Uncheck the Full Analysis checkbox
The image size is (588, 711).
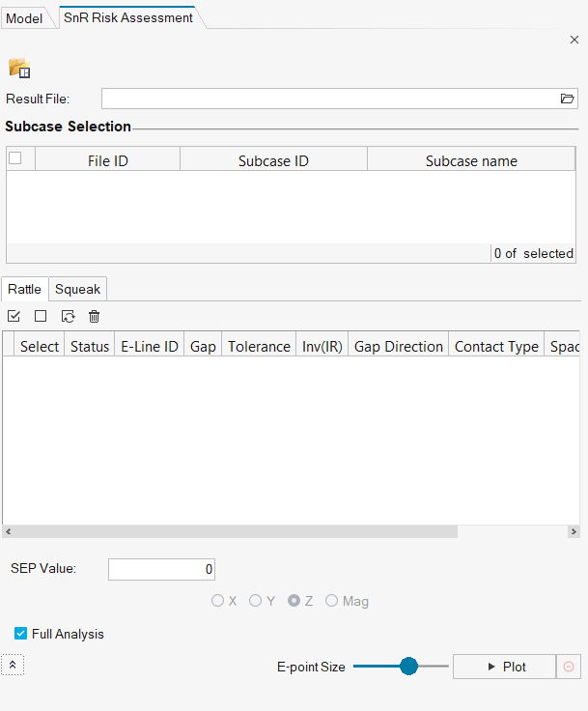coord(20,634)
